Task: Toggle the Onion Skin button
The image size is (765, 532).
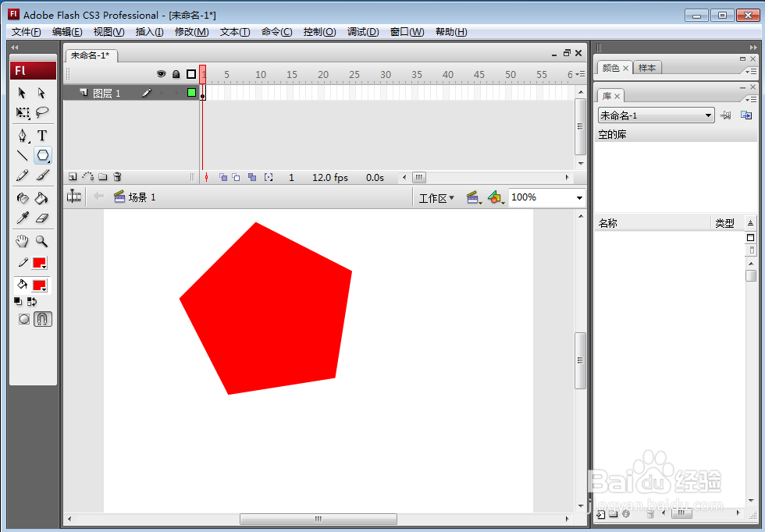Action: 223,178
